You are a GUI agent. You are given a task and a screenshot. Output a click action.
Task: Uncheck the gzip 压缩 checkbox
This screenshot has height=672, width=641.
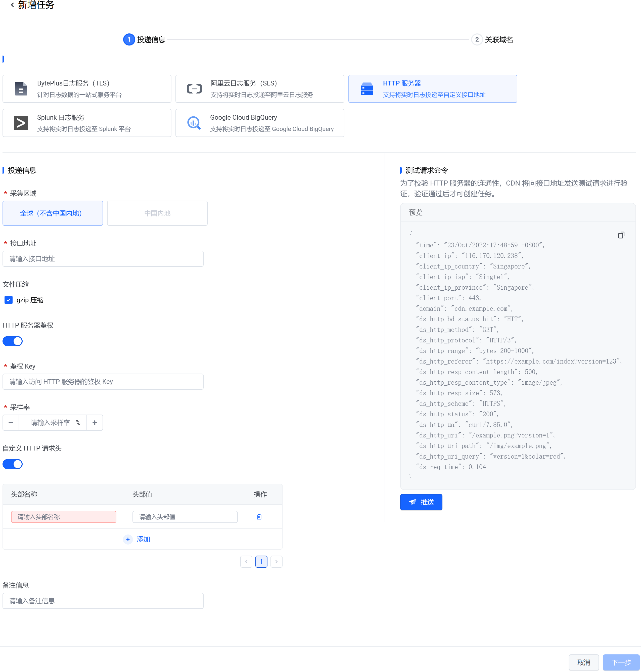click(9, 300)
